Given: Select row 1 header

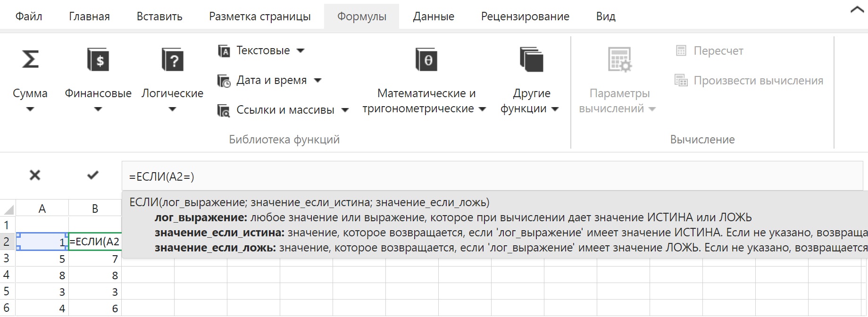Looking at the screenshot, I should coord(7,225).
